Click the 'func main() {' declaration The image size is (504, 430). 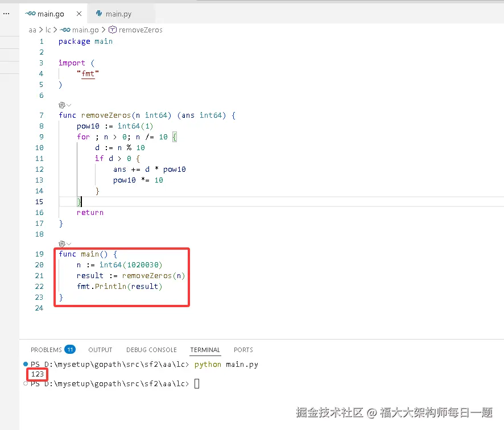tap(88, 254)
